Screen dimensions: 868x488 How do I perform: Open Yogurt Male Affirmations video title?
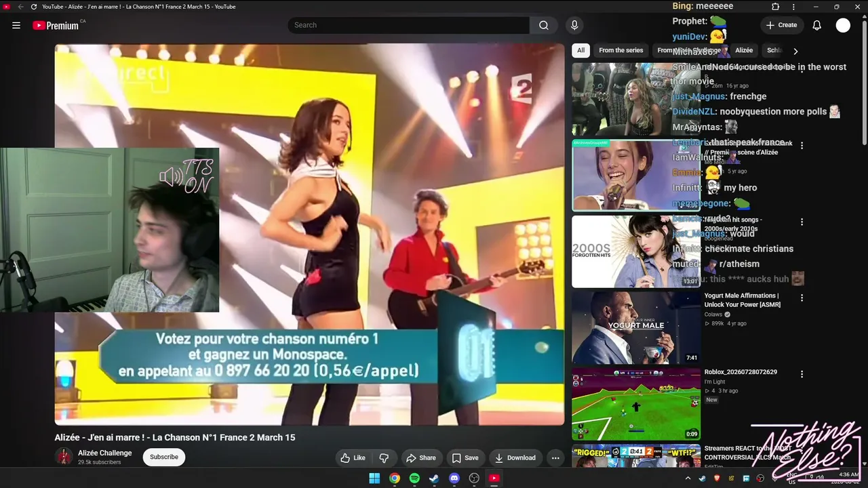click(x=743, y=300)
